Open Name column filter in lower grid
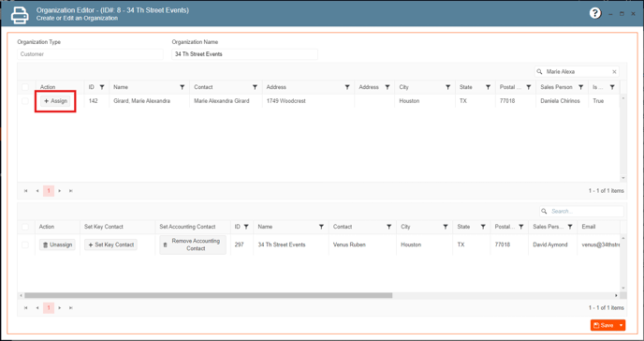Viewport: 644px width, 341px height. point(321,227)
